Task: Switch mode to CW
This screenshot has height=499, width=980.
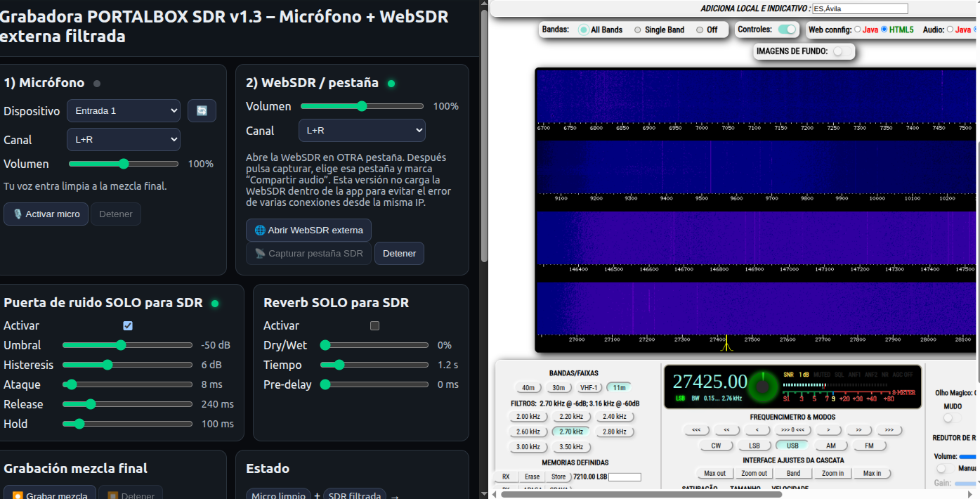Action: (716, 446)
